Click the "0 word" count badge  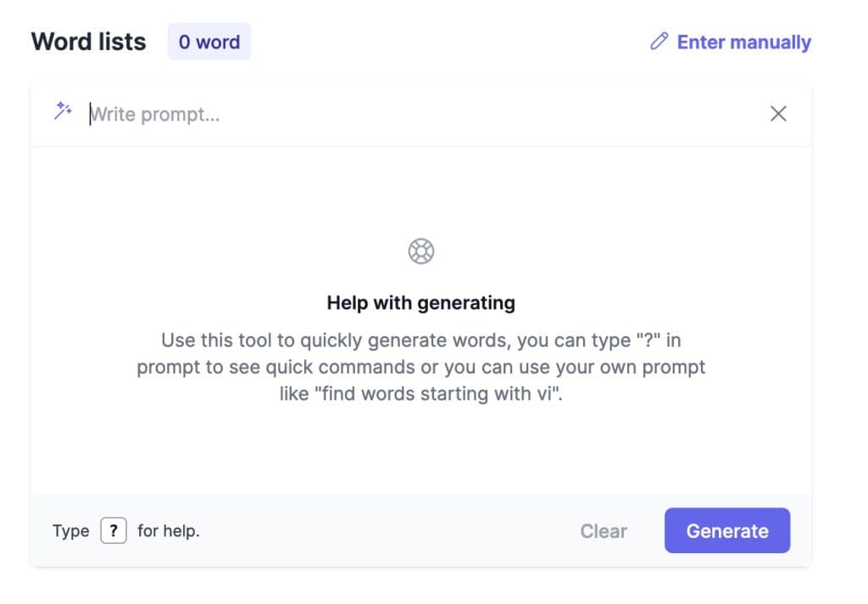pyautogui.click(x=209, y=42)
